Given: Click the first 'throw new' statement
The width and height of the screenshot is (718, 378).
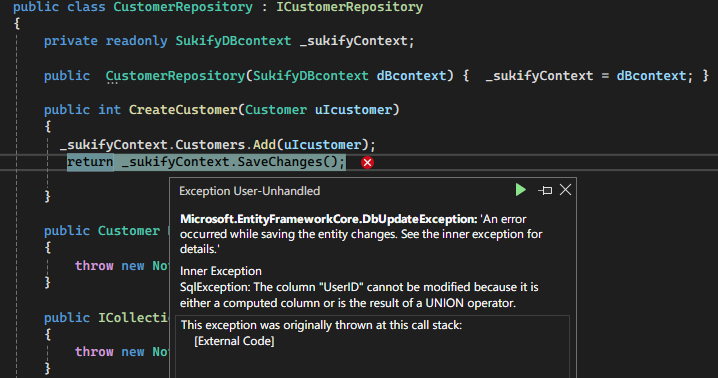Looking at the screenshot, I should click(109, 266).
